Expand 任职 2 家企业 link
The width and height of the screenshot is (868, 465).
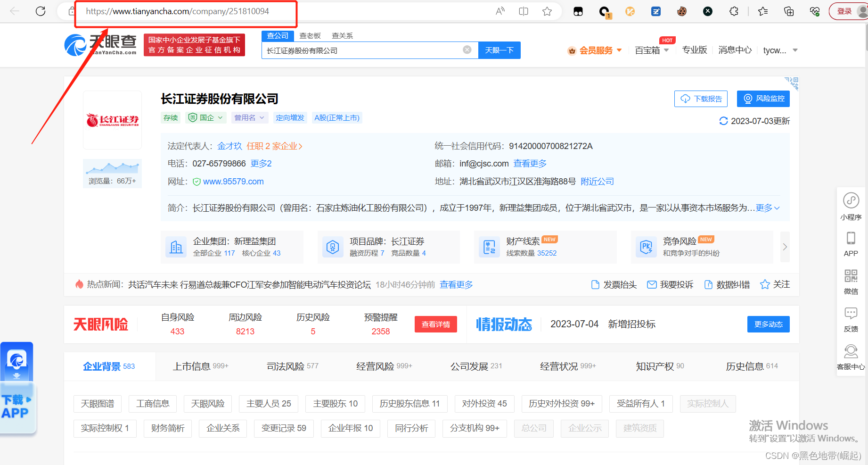point(274,146)
